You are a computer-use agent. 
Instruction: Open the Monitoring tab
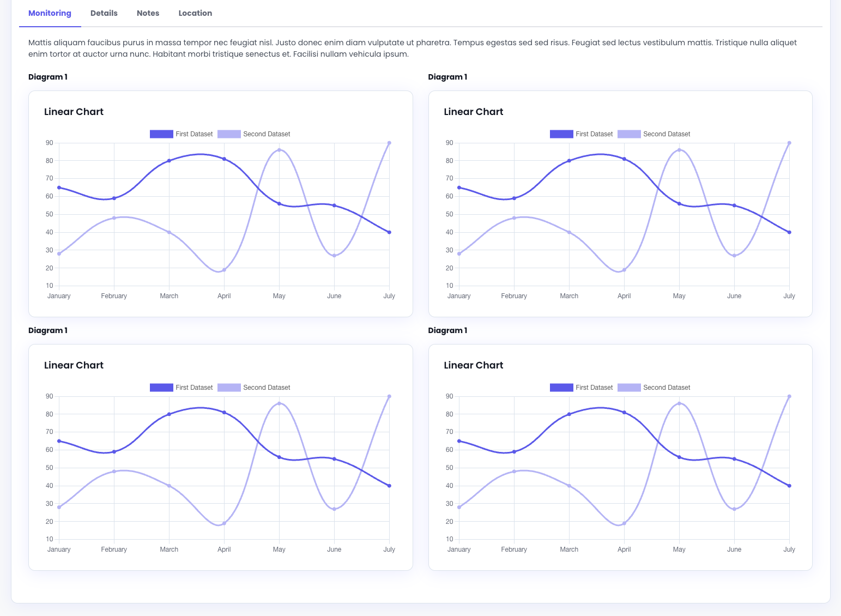50,13
